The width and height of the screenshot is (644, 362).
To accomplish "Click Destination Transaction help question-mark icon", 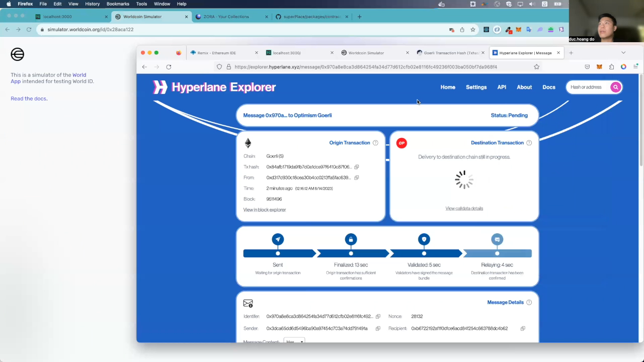I will coord(529,143).
